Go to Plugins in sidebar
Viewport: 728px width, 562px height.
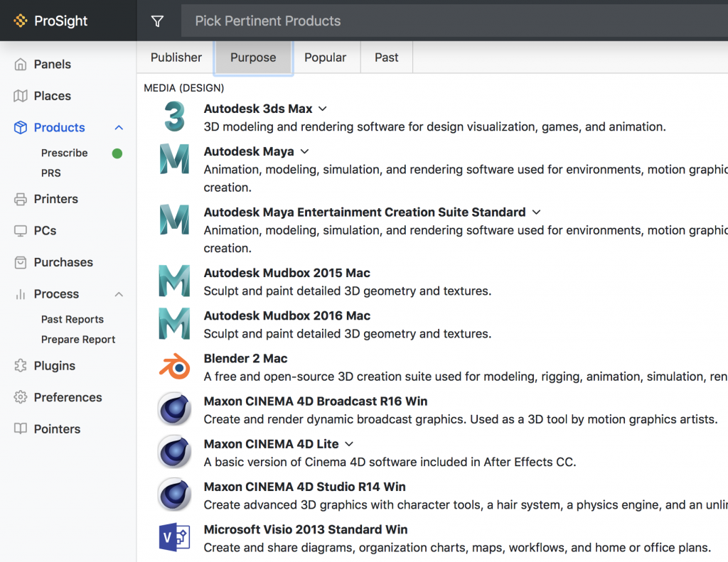coord(55,366)
